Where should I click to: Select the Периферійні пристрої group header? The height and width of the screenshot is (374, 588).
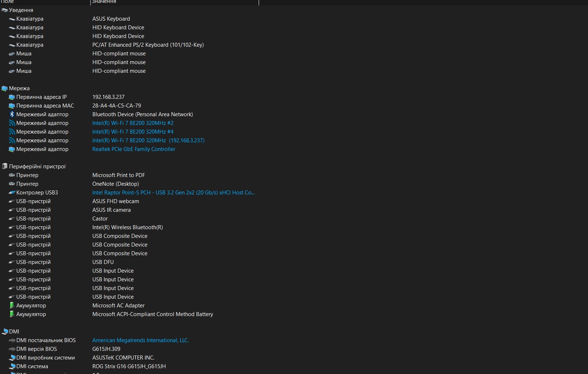pyautogui.click(x=37, y=167)
